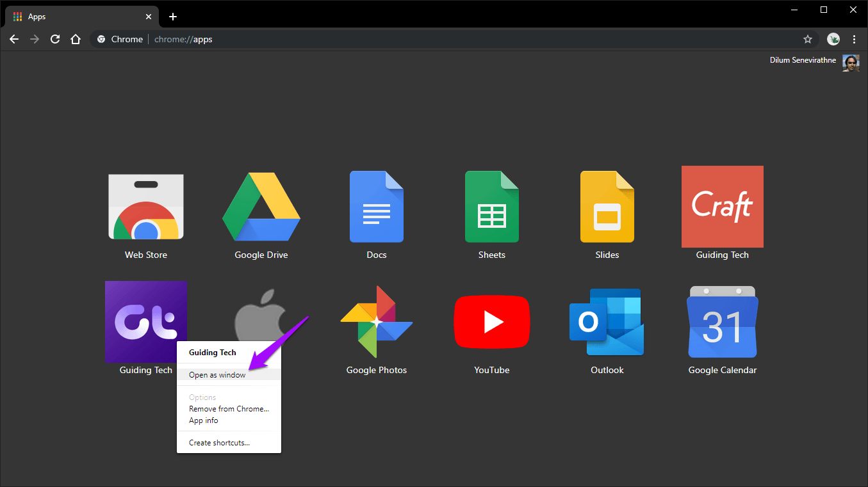Maximize the Chrome window

(x=824, y=10)
